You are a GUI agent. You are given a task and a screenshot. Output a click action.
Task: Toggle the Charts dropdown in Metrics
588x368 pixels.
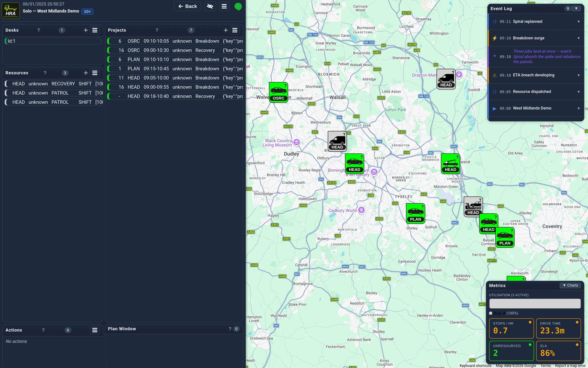click(x=570, y=285)
